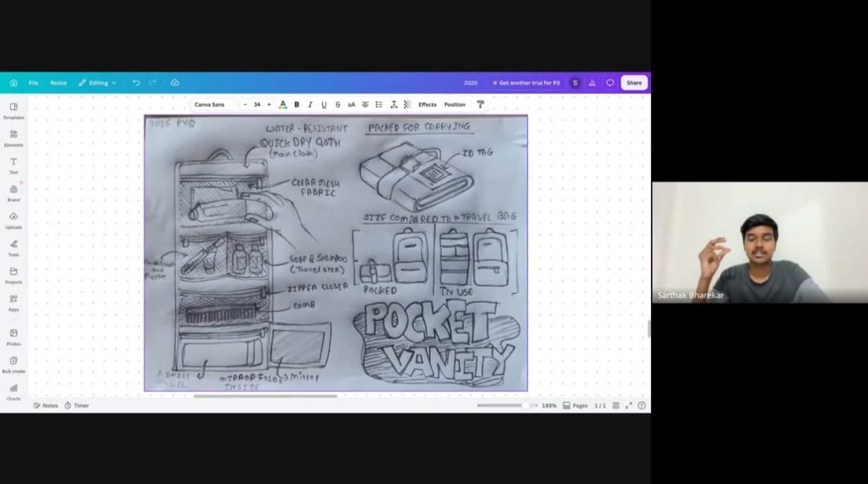The height and width of the screenshot is (484, 868).
Task: Click the Share button
Action: (x=634, y=83)
